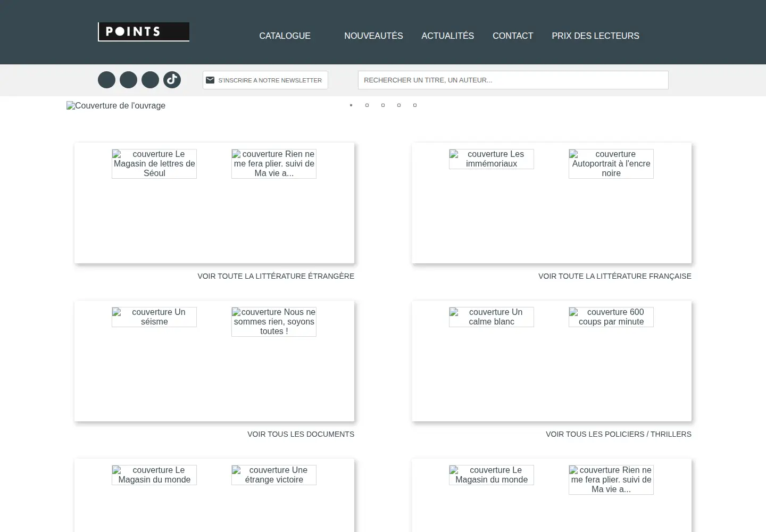This screenshot has height=532, width=766.
Task: Open Une étrange victoire book cover
Action: (x=274, y=475)
